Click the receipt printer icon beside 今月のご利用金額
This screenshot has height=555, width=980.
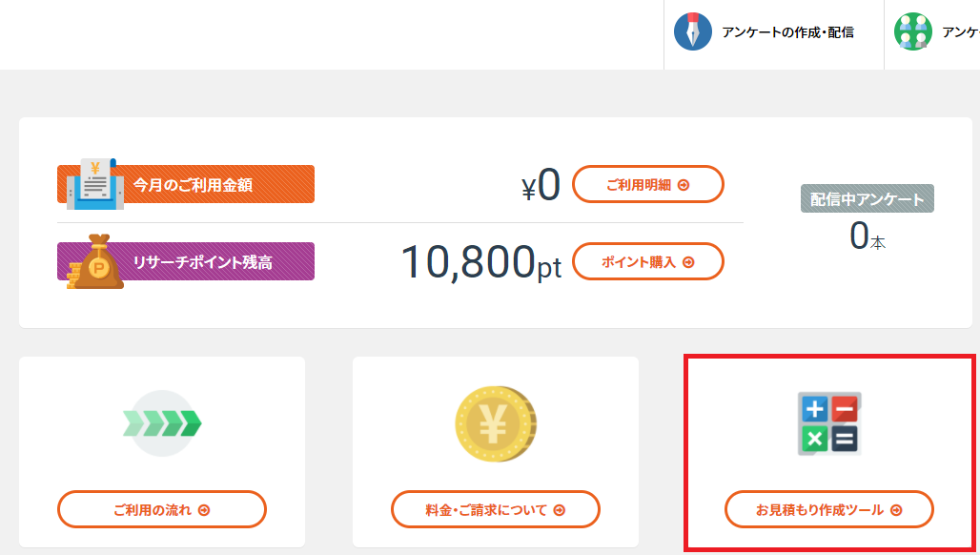93,184
